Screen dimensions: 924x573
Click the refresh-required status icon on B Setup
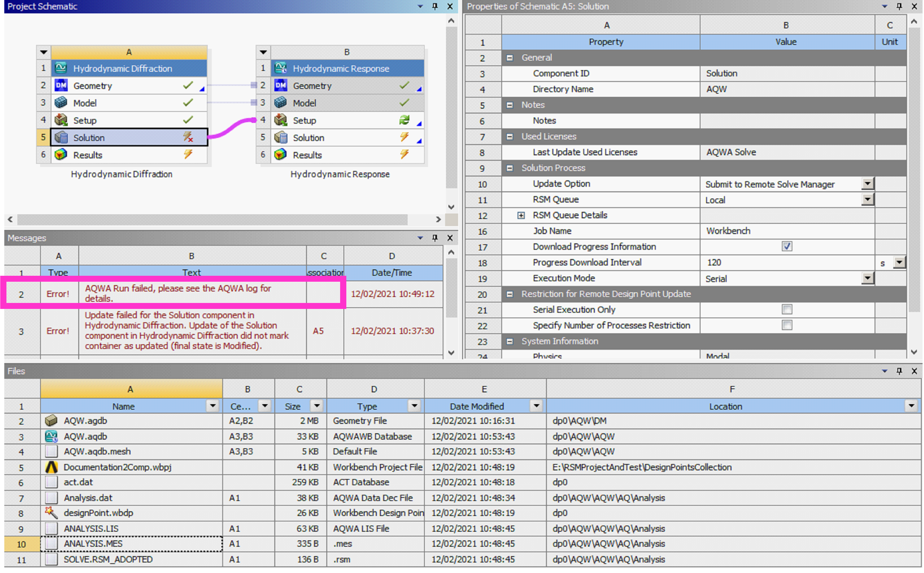pos(404,120)
